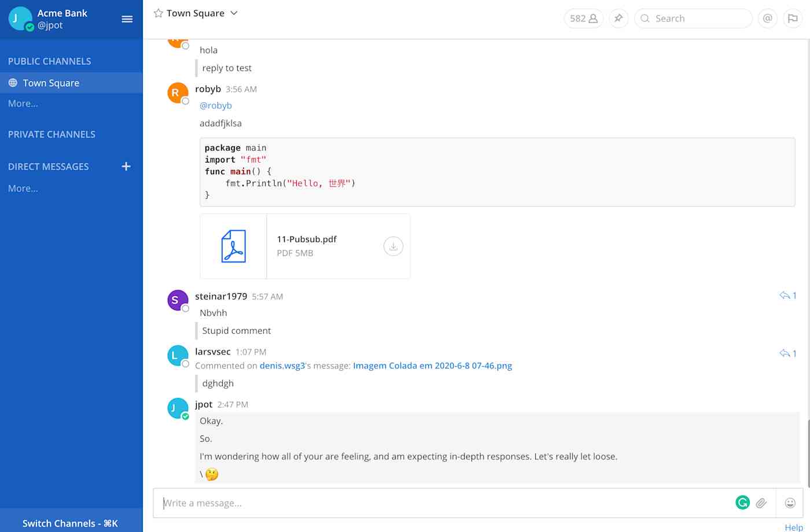Open Switch Channels at the sidebar bottom
This screenshot has height=532, width=810.
[x=69, y=523]
